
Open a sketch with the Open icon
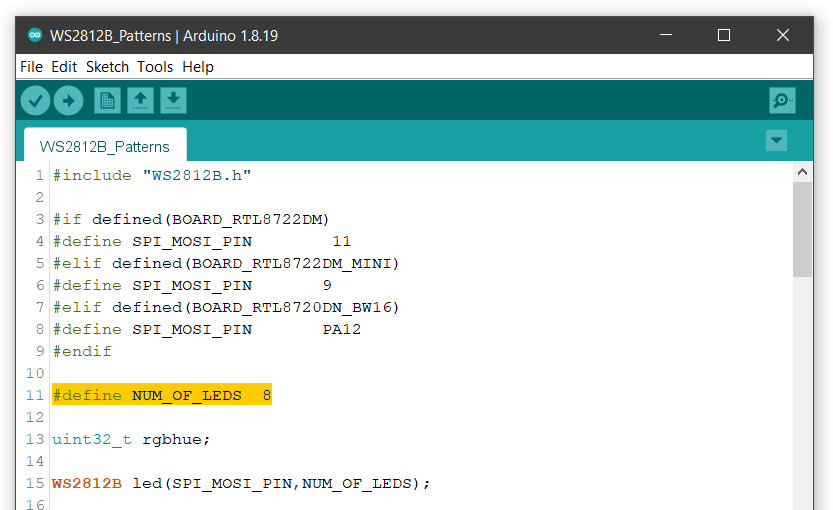(140, 100)
